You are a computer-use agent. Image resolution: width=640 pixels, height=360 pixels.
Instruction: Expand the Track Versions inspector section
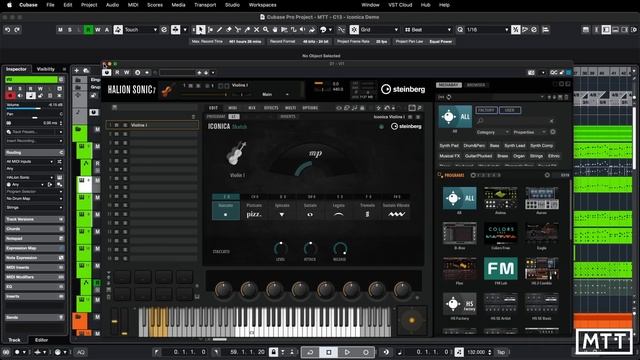pyautogui.click(x=34, y=219)
